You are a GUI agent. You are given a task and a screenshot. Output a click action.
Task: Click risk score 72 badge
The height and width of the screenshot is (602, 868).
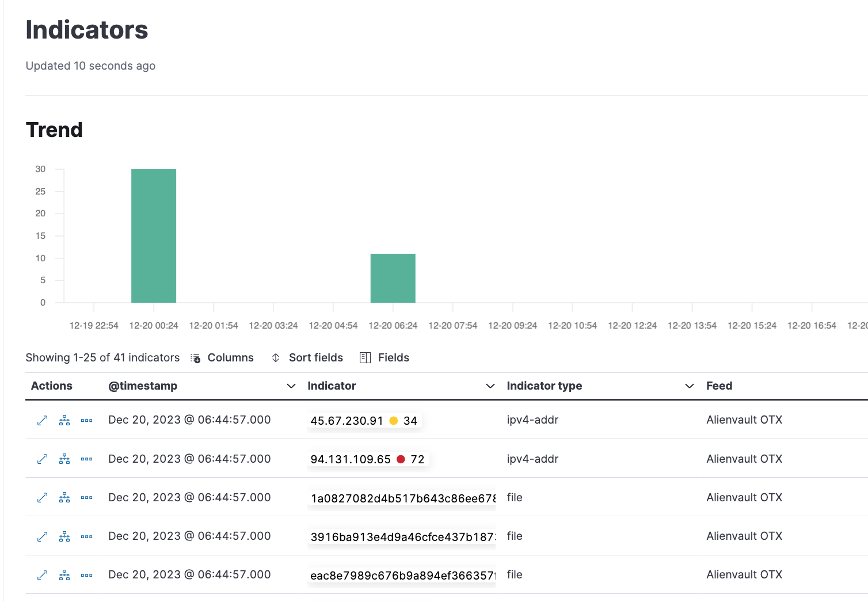click(417, 459)
